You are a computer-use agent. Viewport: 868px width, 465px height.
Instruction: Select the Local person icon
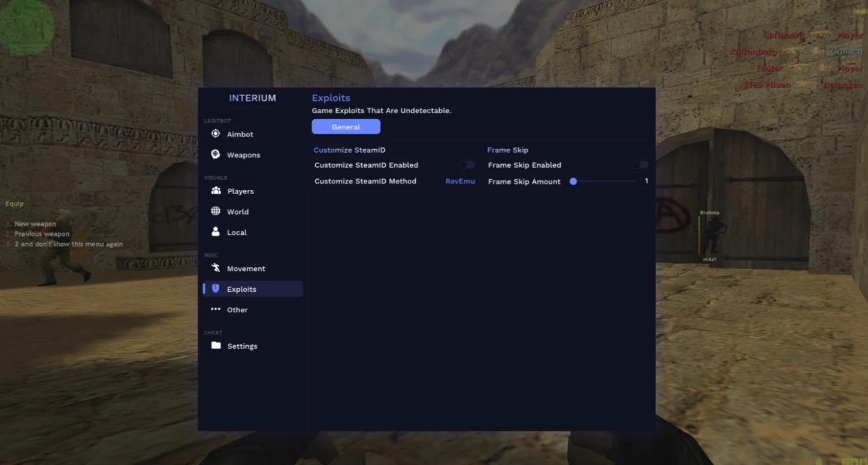[x=216, y=232]
